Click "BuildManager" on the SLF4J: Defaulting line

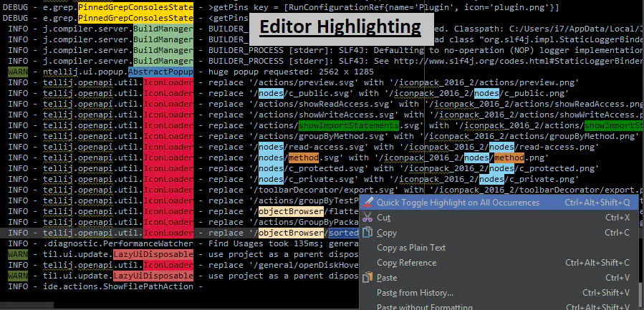click(163, 51)
